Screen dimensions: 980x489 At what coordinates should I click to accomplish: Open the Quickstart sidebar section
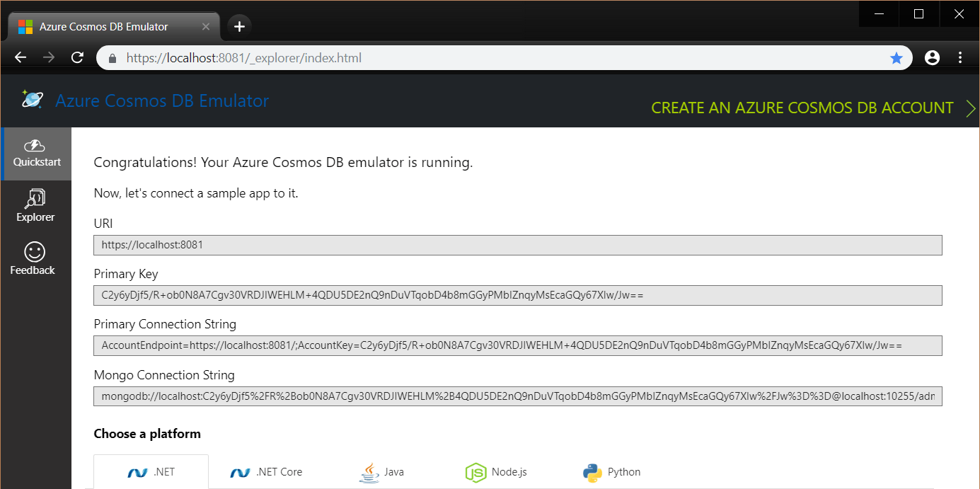[37, 154]
